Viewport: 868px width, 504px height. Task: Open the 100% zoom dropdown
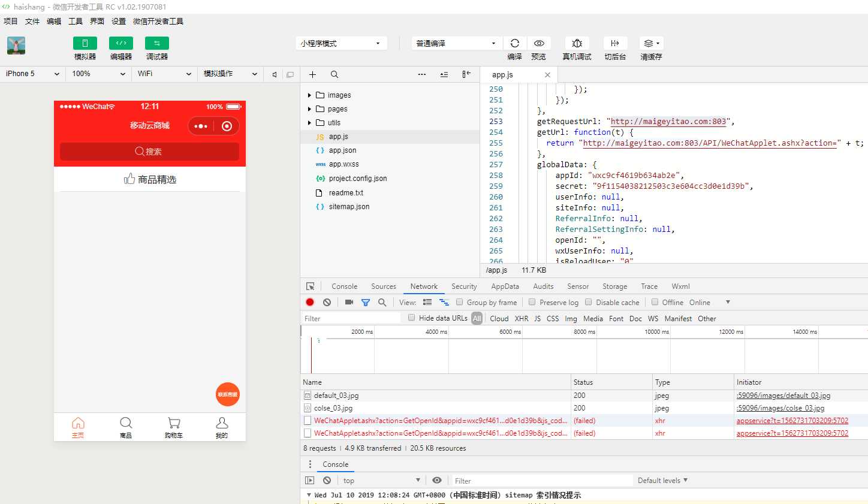(99, 74)
